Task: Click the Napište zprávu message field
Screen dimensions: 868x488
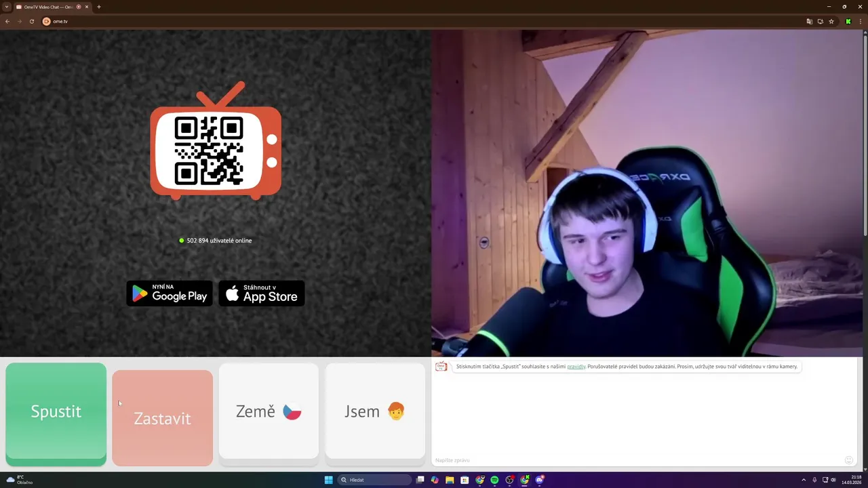Action: click(636, 460)
